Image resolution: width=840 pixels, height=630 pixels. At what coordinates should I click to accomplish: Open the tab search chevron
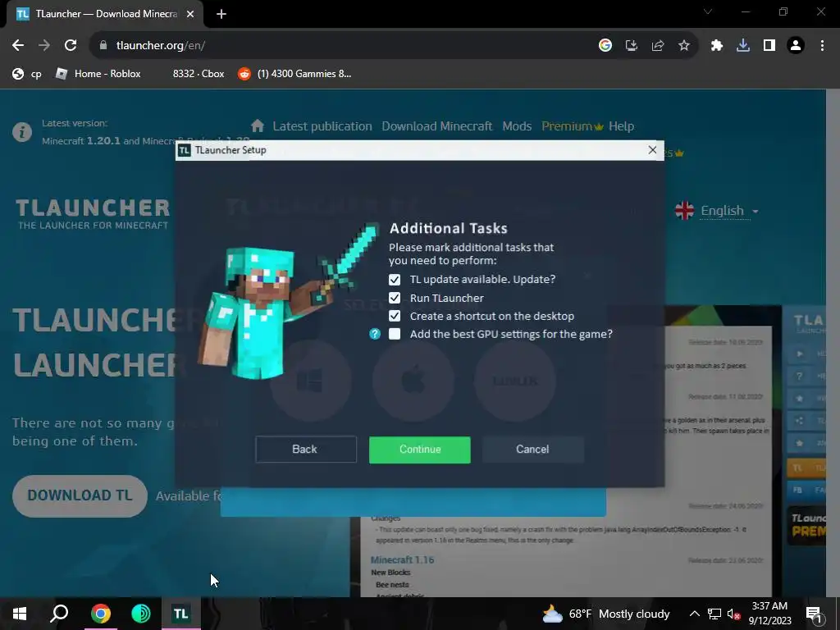click(708, 11)
